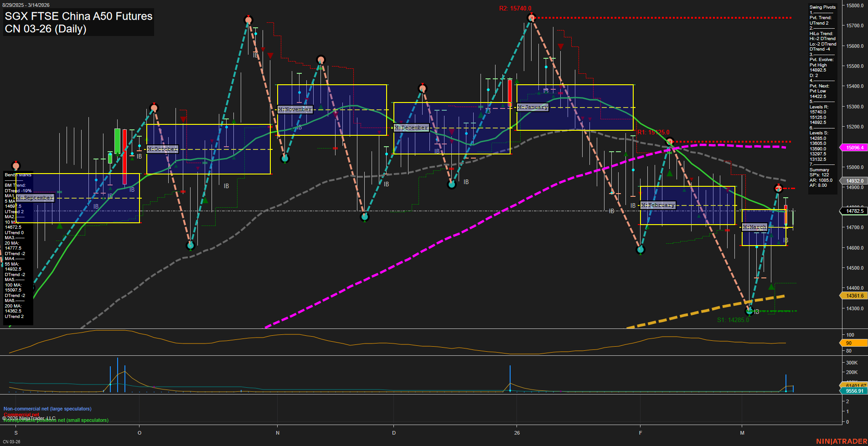Screen dimensions: 868x446
Task: Click the magenta 15096.4 price axis marker
Action: point(854,148)
